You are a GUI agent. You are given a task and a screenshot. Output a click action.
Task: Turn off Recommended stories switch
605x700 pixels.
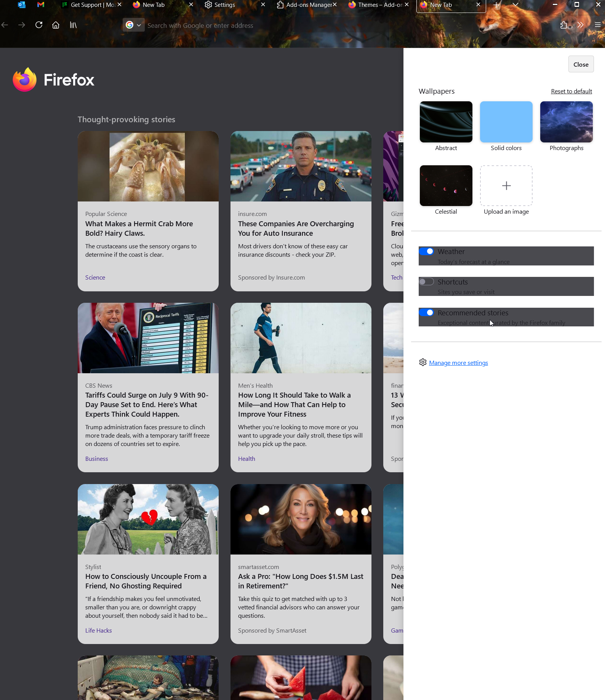426,313
